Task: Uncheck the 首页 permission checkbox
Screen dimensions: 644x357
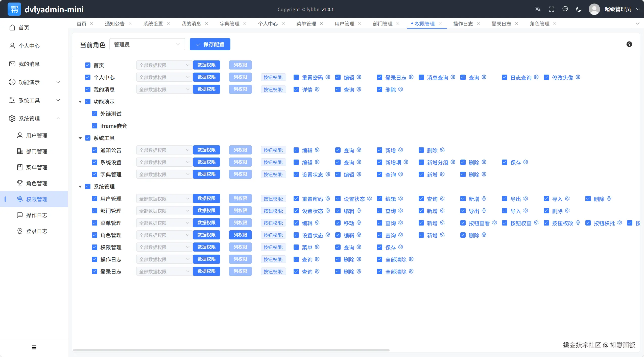Action: [x=88, y=65]
